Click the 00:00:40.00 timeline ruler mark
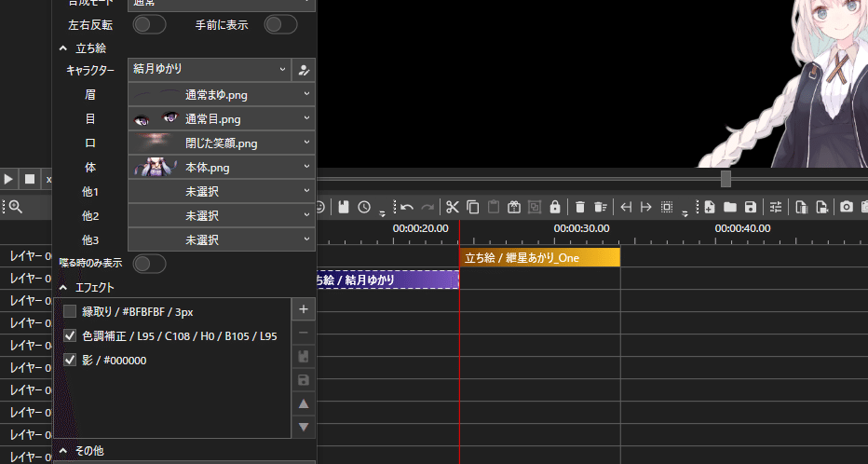 [x=742, y=228]
